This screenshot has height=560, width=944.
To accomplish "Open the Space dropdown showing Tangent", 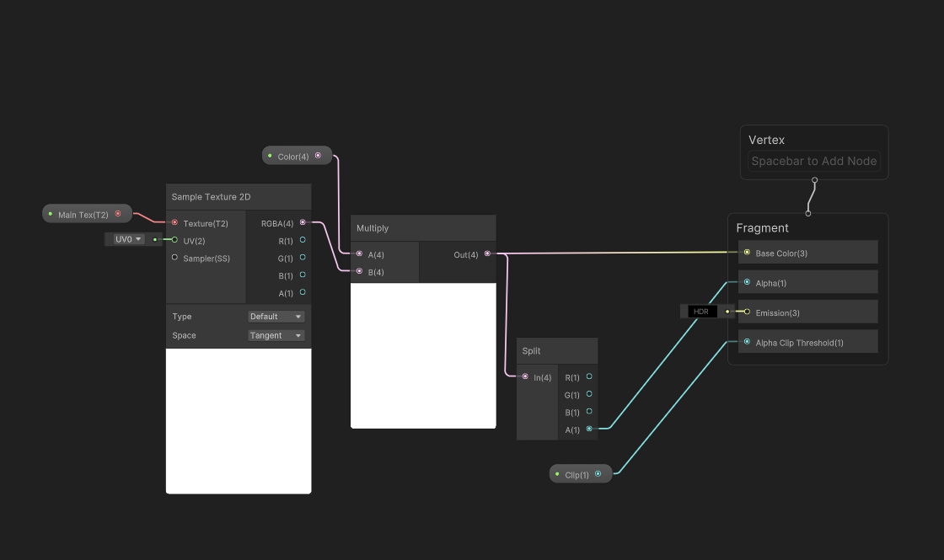I will tap(276, 335).
